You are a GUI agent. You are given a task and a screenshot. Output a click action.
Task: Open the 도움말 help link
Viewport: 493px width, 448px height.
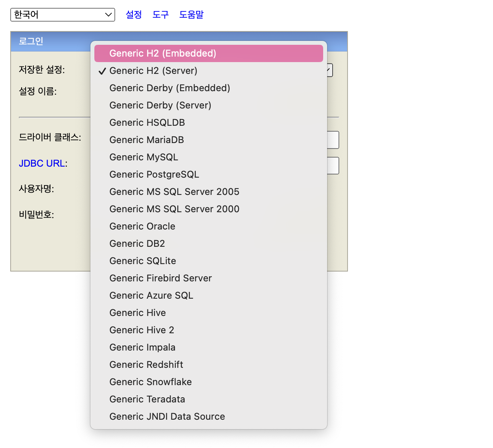click(191, 15)
